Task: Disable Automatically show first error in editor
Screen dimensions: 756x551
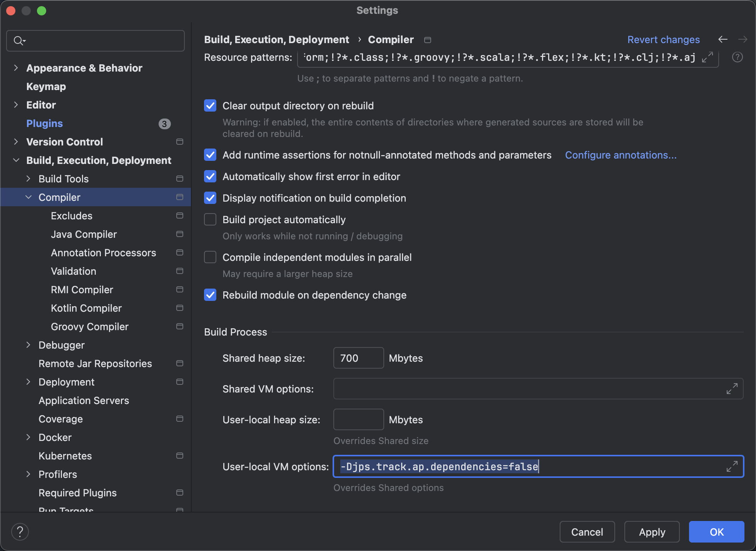Action: 210,176
